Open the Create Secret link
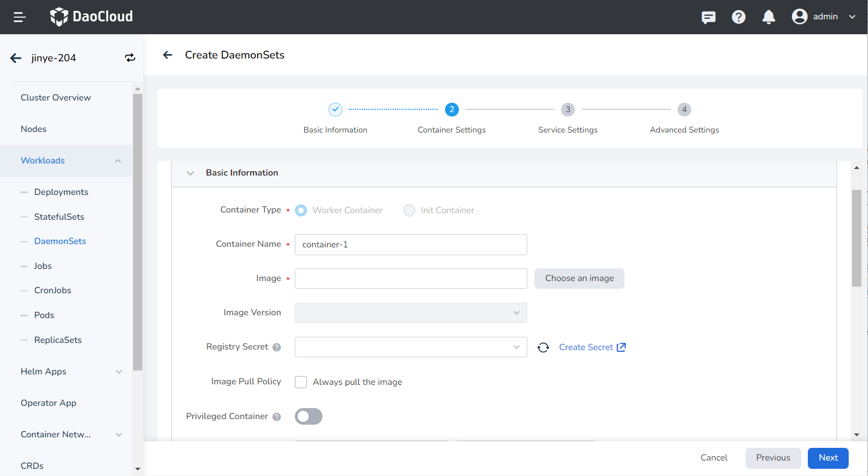This screenshot has height=476, width=868. point(592,347)
